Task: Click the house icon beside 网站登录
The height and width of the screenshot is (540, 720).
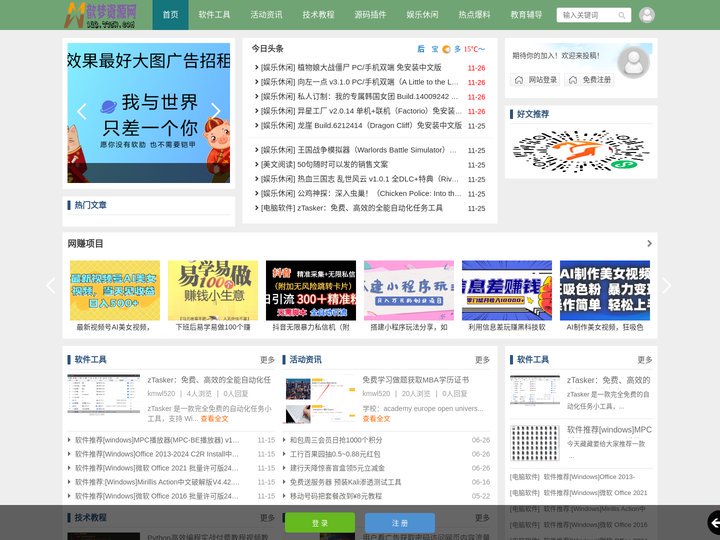Action: 519,80
